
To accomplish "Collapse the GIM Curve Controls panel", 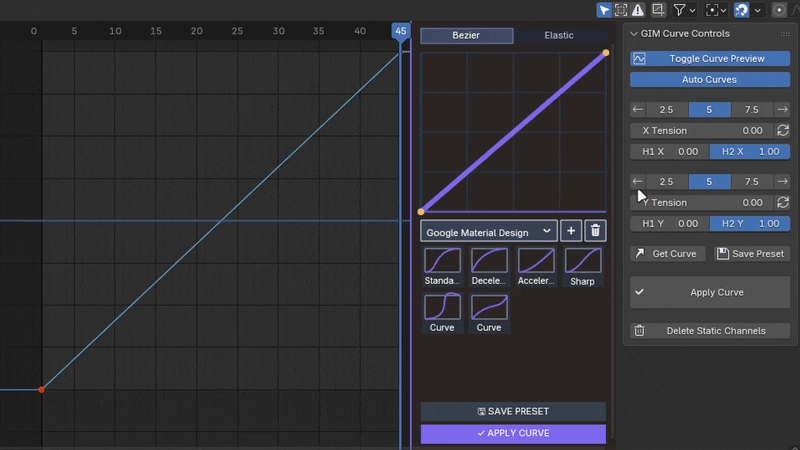I will 634,34.
